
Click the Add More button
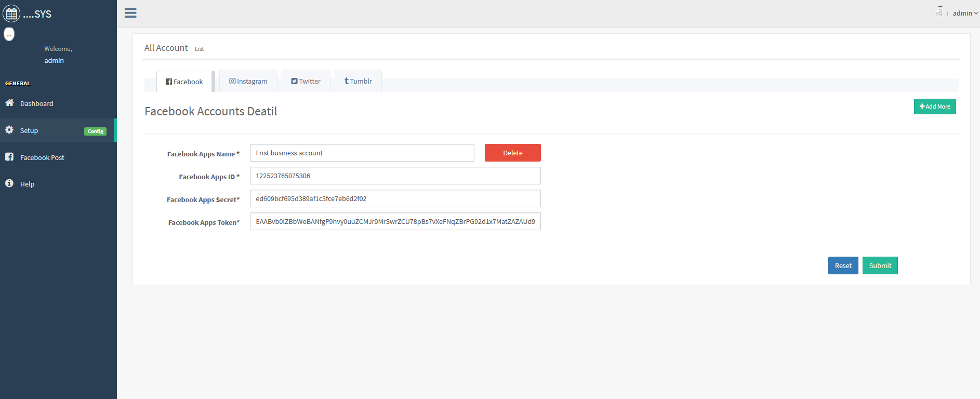click(x=935, y=107)
